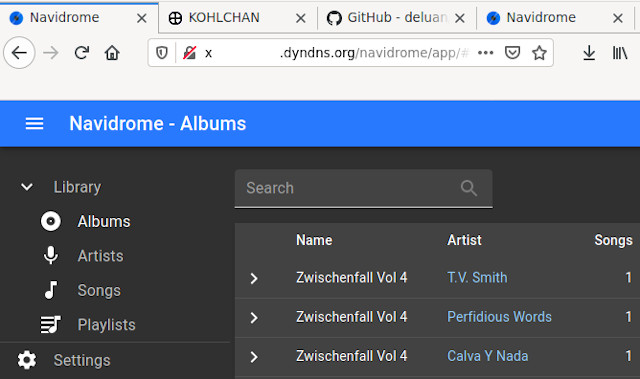Open the Calva Y Nada artist link

click(487, 356)
